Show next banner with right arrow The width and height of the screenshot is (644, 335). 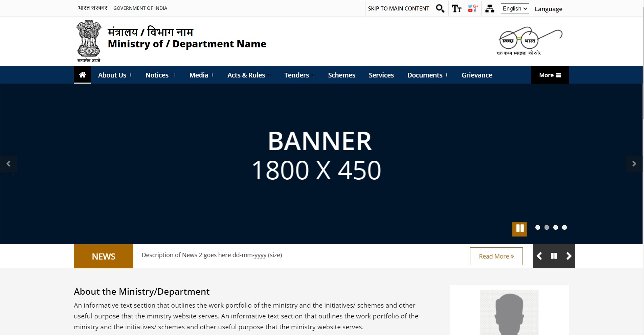[634, 164]
